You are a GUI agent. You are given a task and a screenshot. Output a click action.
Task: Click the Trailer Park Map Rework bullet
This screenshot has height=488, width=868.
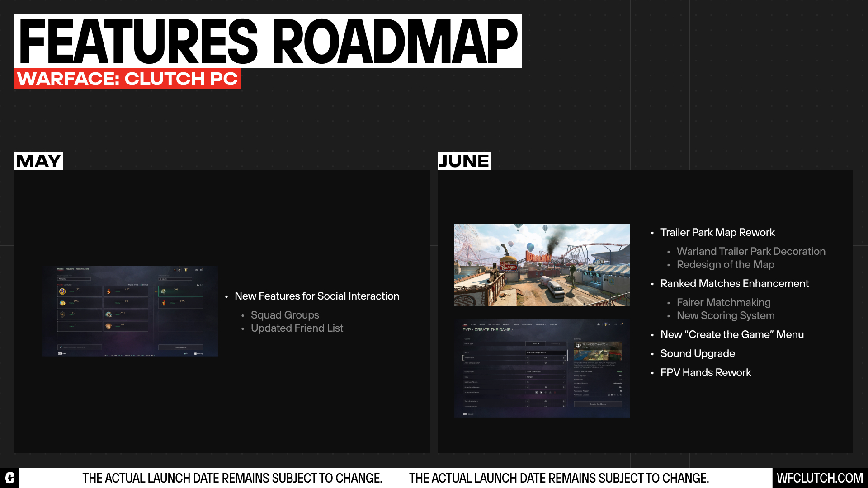coord(717,232)
